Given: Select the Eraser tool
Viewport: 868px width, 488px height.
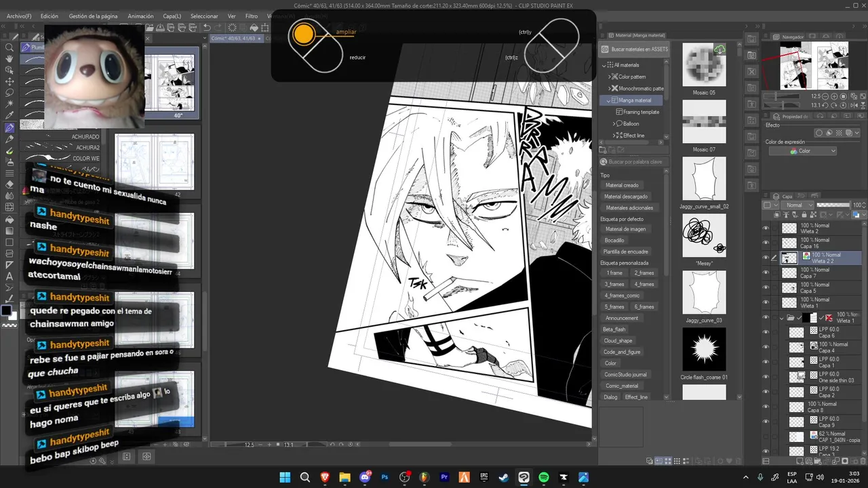Looking at the screenshot, I should coord(9,184).
